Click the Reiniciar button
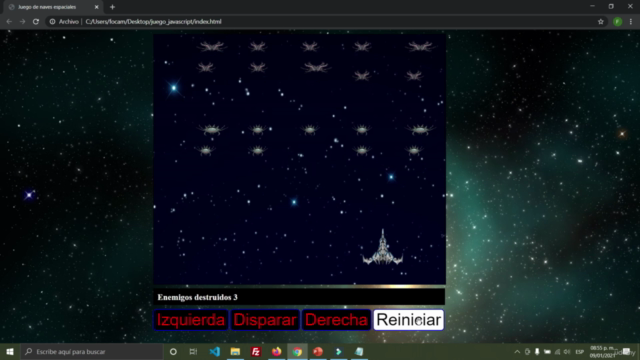This screenshot has height=360, width=640. [409, 320]
